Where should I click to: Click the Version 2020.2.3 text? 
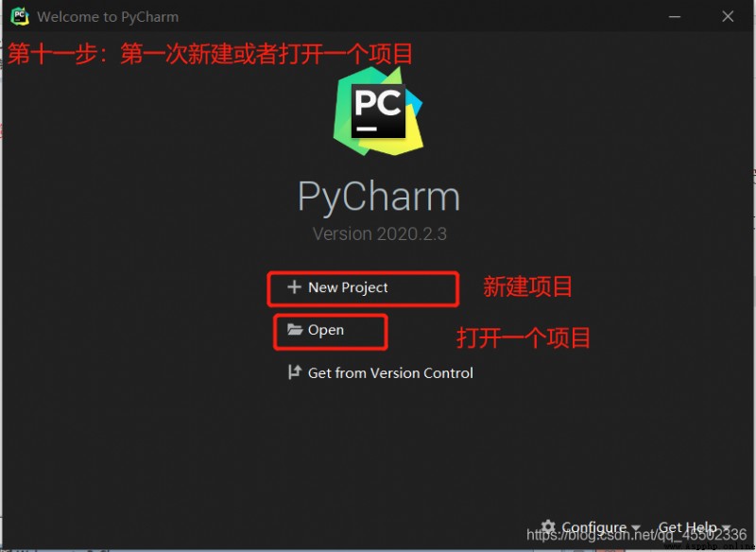click(380, 233)
